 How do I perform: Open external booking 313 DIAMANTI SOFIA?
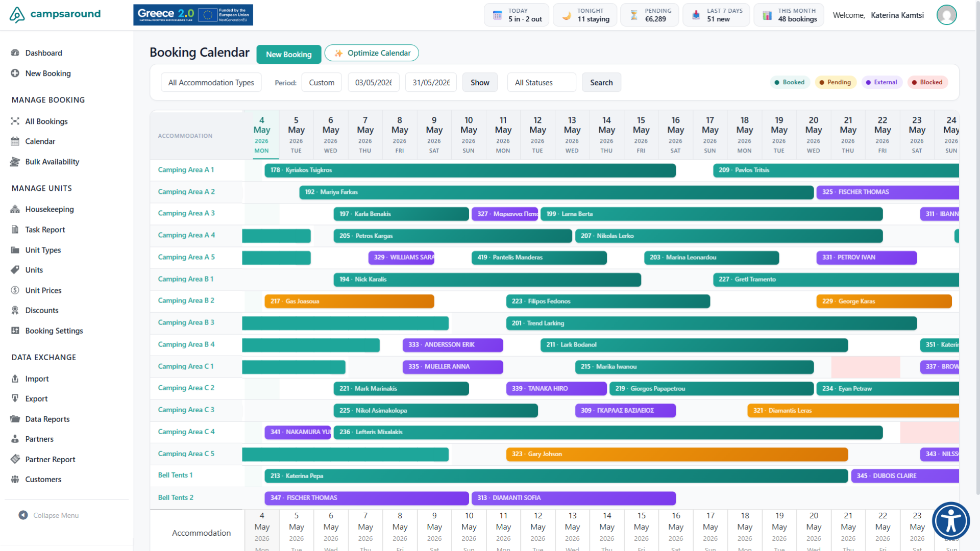coord(574,498)
